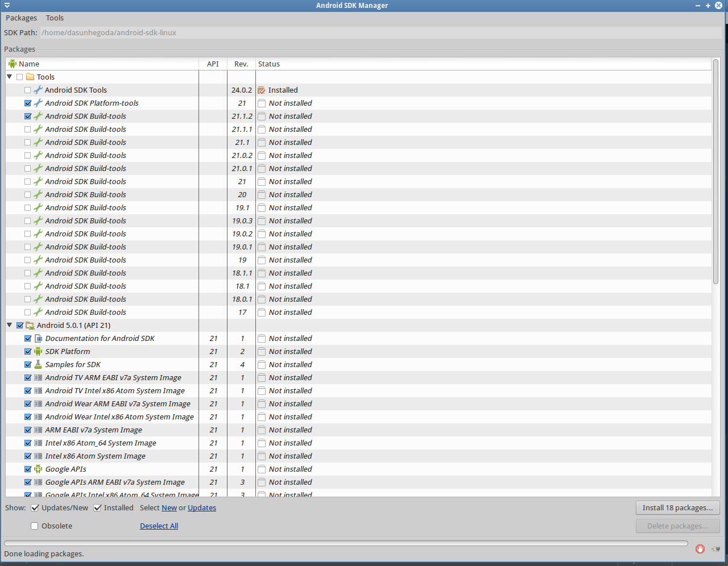Check Build-tools revision 19.0.3 checkbox

click(27, 220)
